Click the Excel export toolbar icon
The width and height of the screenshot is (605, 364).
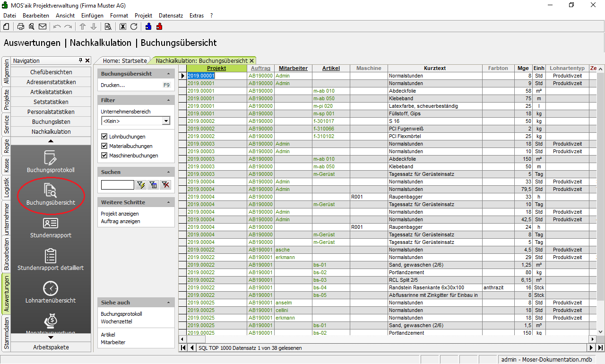[x=123, y=26]
